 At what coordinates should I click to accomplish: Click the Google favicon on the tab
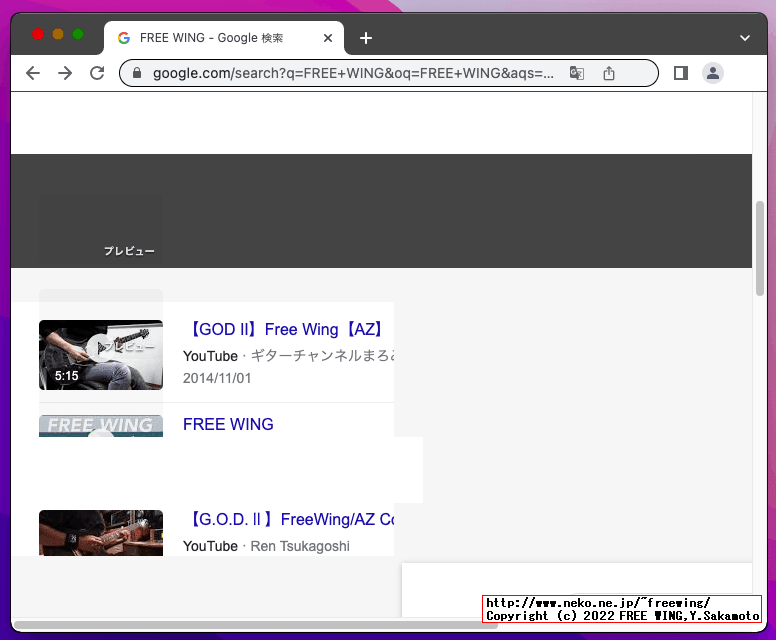pos(124,38)
